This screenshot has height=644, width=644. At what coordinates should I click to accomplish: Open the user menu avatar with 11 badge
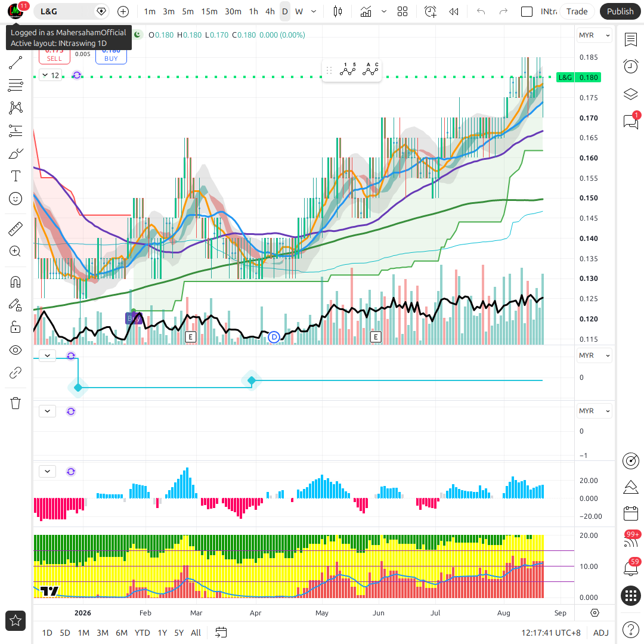coord(16,11)
